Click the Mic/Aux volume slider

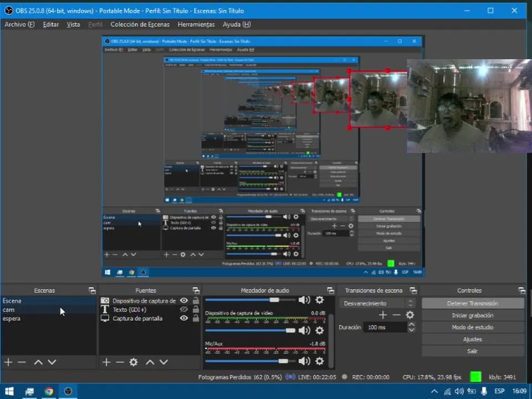250,361
